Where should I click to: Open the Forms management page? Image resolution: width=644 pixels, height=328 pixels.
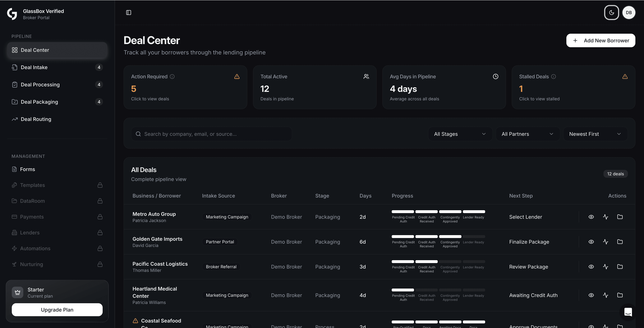[x=57, y=169]
